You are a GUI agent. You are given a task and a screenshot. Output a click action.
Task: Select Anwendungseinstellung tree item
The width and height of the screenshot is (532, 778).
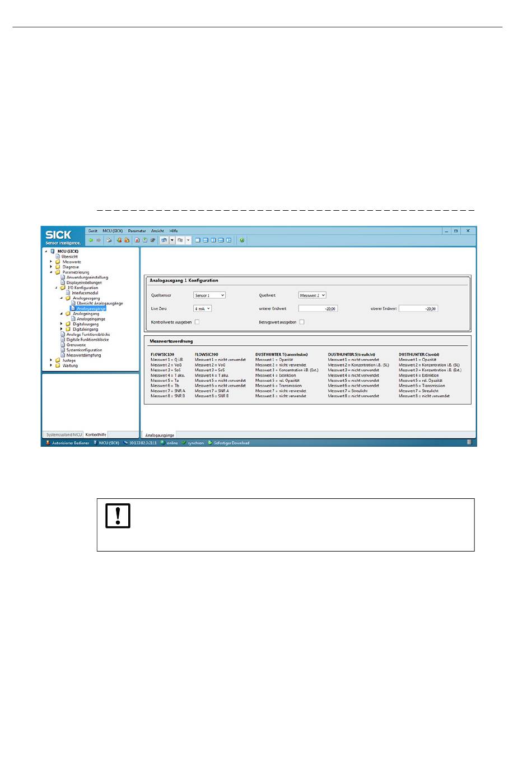pos(87,277)
